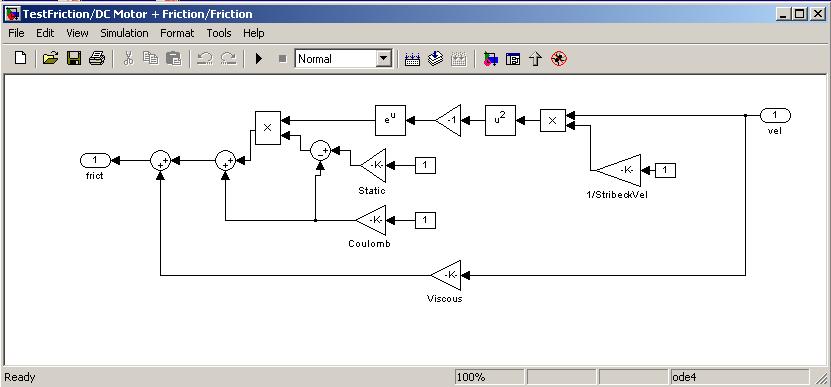The image size is (831, 387).
Task: Select the constant block feeding Static gain
Action: click(x=425, y=165)
